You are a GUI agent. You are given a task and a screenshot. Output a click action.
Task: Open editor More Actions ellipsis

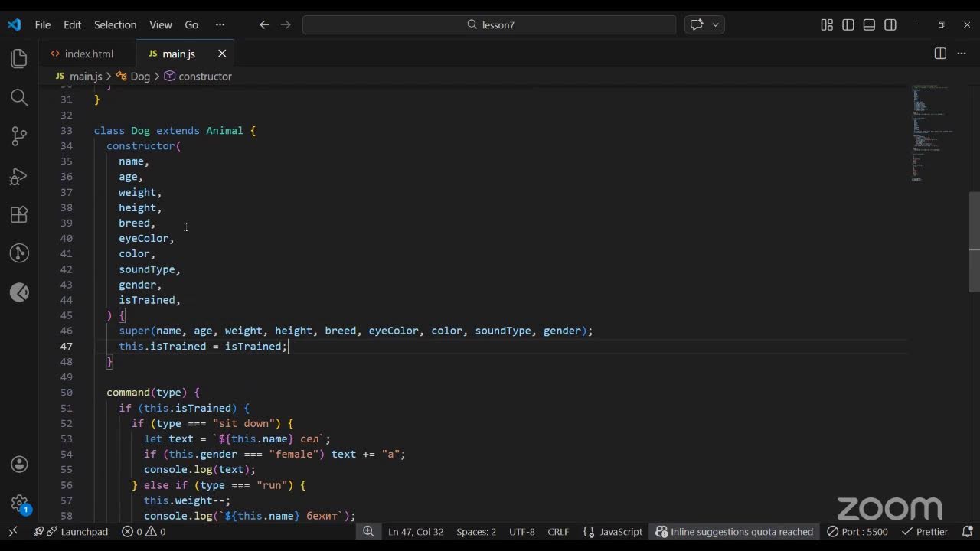[962, 54]
